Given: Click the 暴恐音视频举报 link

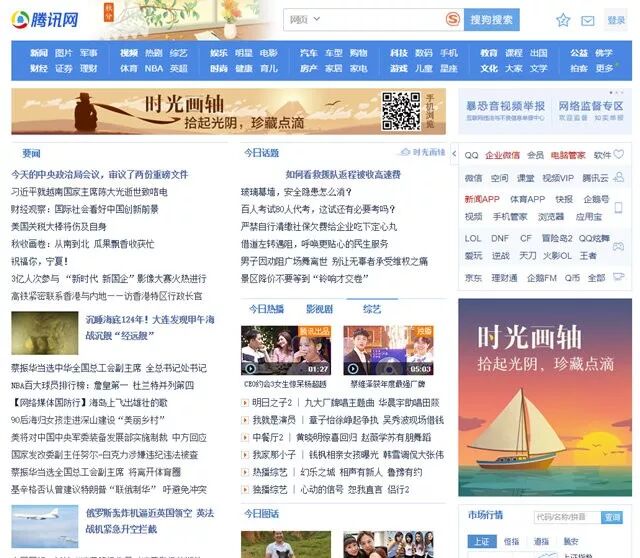Looking at the screenshot, I should tap(506, 106).
